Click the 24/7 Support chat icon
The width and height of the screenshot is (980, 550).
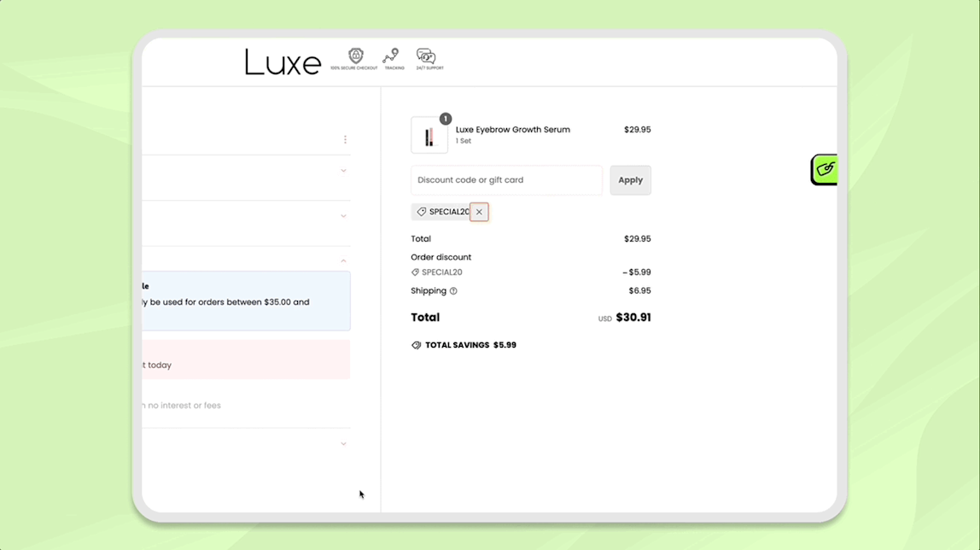pyautogui.click(x=425, y=55)
